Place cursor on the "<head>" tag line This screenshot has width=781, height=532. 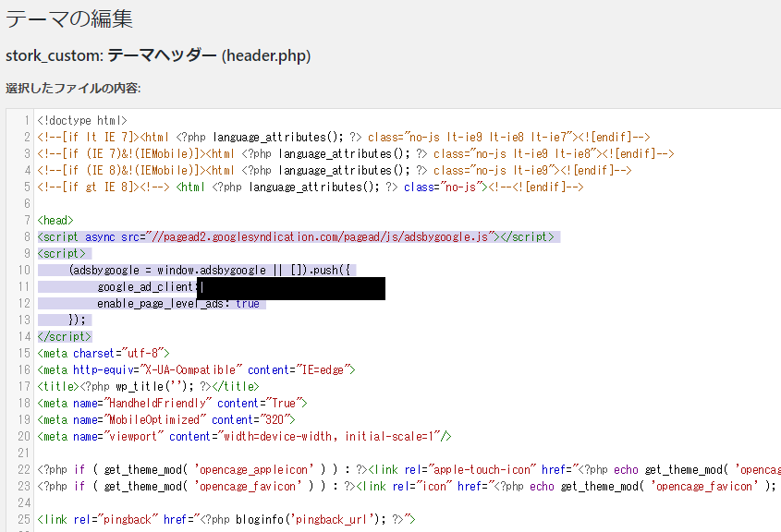pos(55,221)
